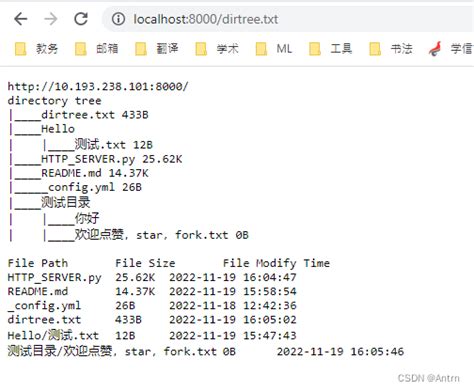Select the http://10.193.238.101:8000/ text line
Image resolution: width=474 pixels, height=391 pixels.
98,87
